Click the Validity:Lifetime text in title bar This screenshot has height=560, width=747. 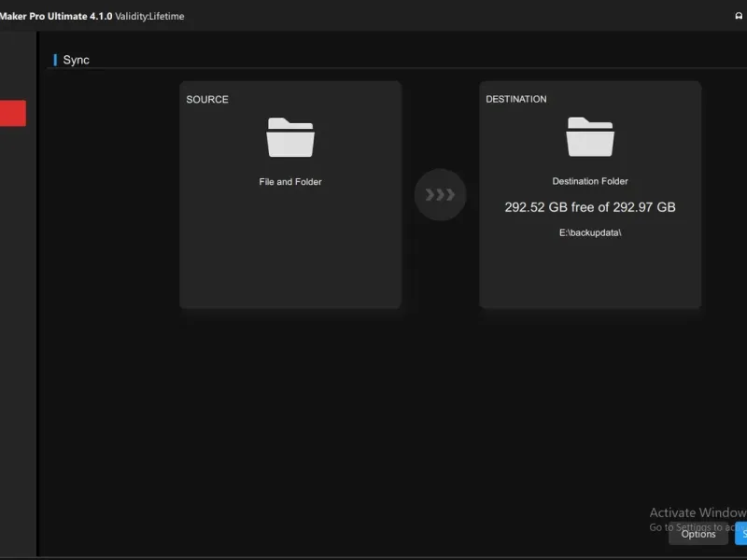[x=149, y=16]
